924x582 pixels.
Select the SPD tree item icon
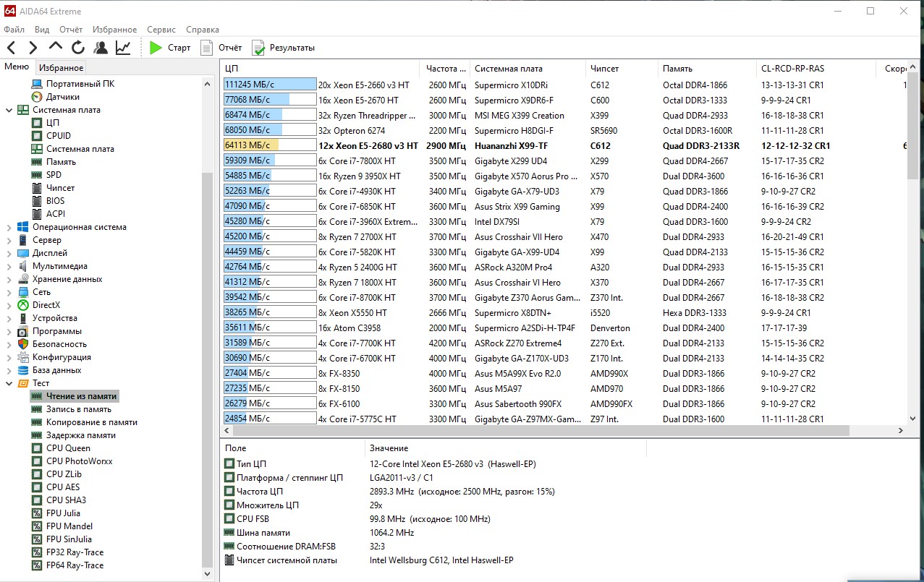pos(37,175)
